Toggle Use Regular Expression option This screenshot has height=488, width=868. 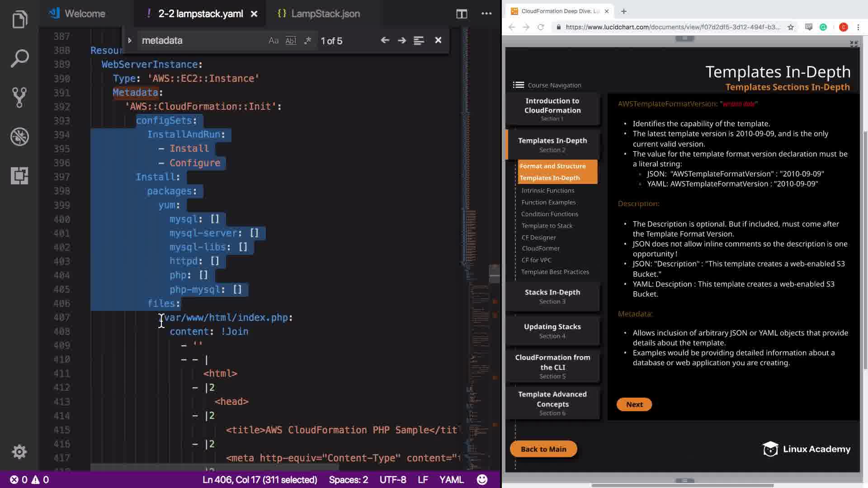point(308,41)
